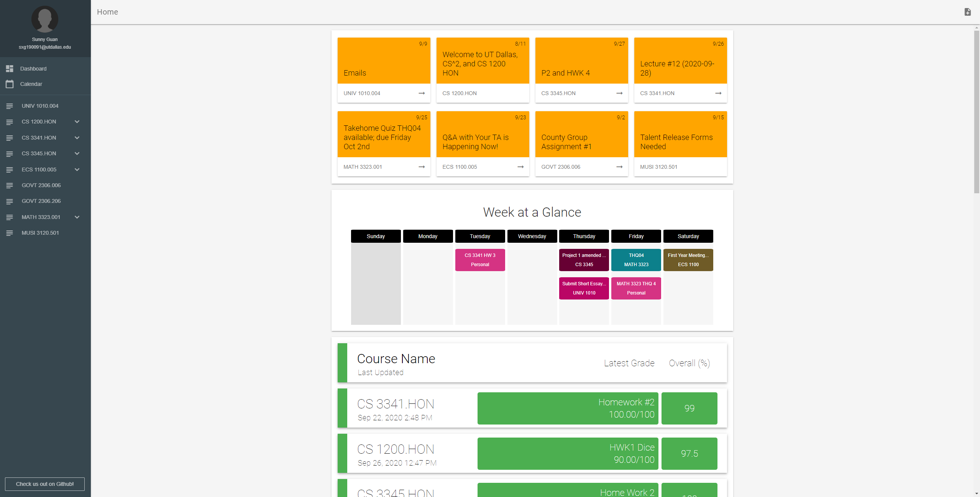Screen dimensions: 980x497
Task: Open CS 3341 HW 3 Tuesday event
Action: pyautogui.click(x=480, y=260)
